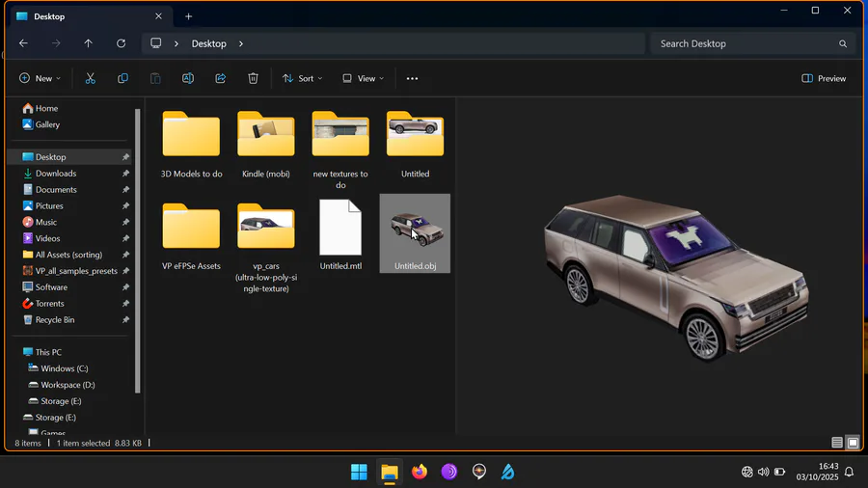Viewport: 868px width, 488px height.
Task: Select the new textures to do folder
Action: point(340,149)
